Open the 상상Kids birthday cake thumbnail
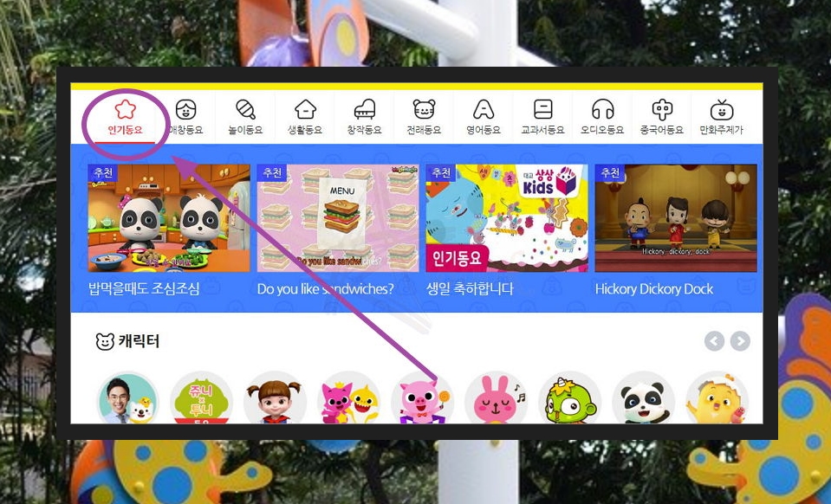The height and width of the screenshot is (504, 831). point(507,218)
